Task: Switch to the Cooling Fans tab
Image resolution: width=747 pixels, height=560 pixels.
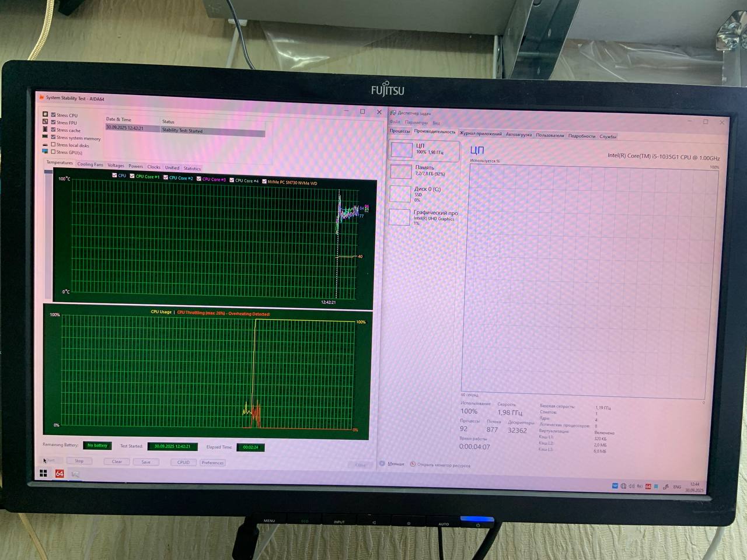Action: [x=90, y=164]
